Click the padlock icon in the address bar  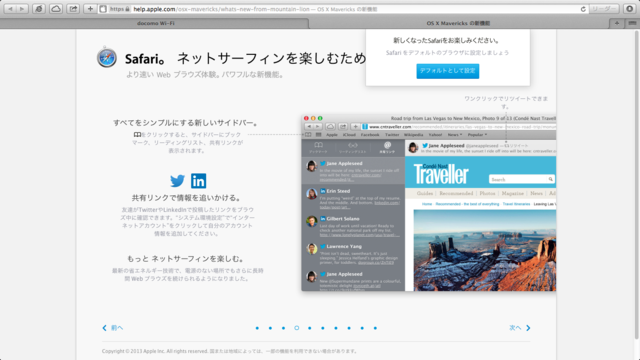[x=128, y=9]
